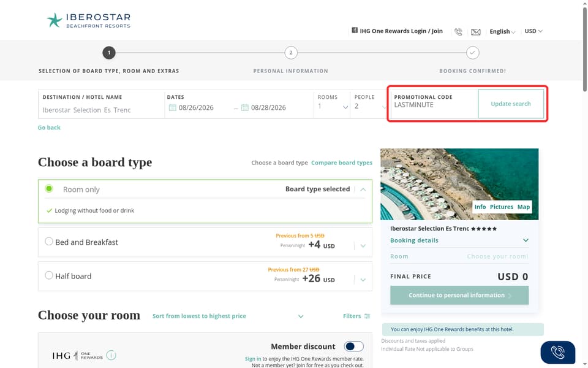Click Continue to personal information button
The width and height of the screenshot is (588, 368).
[459, 295]
